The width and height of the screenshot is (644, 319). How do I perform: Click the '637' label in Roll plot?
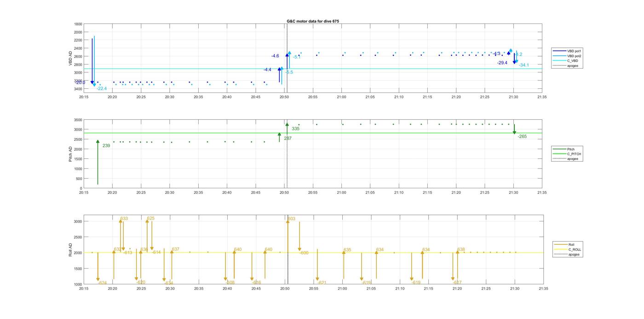coord(175,249)
